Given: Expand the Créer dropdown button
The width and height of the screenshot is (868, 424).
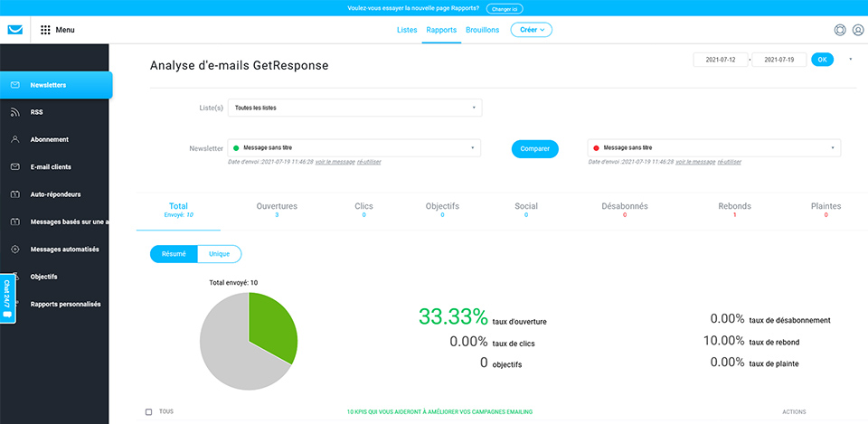Looking at the screenshot, I should [x=532, y=30].
